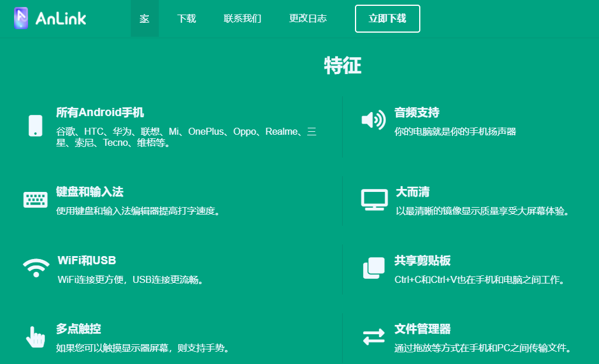Click the keyboard icon next to 键盘和输入法
This screenshot has width=599, height=364.
(x=35, y=198)
